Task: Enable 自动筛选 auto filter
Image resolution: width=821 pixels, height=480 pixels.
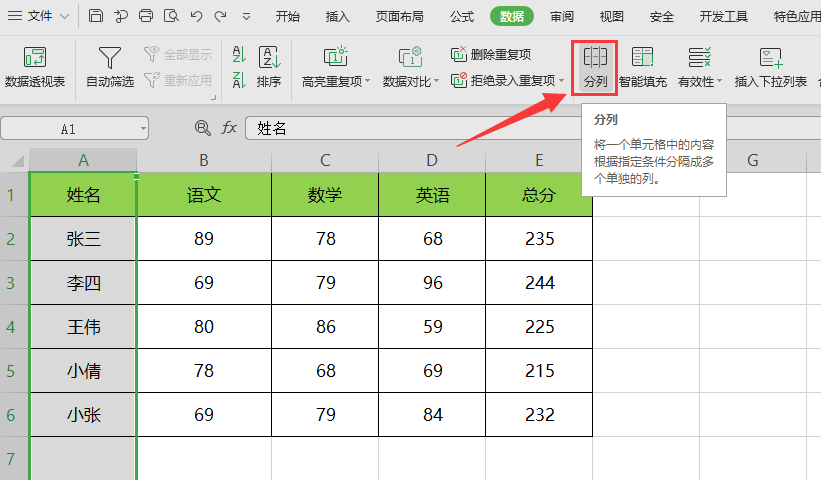Action: coord(109,67)
